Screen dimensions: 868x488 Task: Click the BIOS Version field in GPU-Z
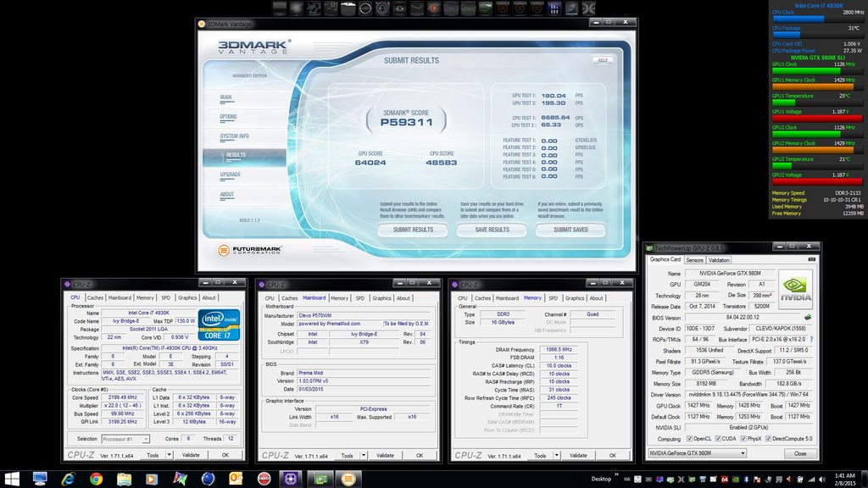tap(743, 318)
